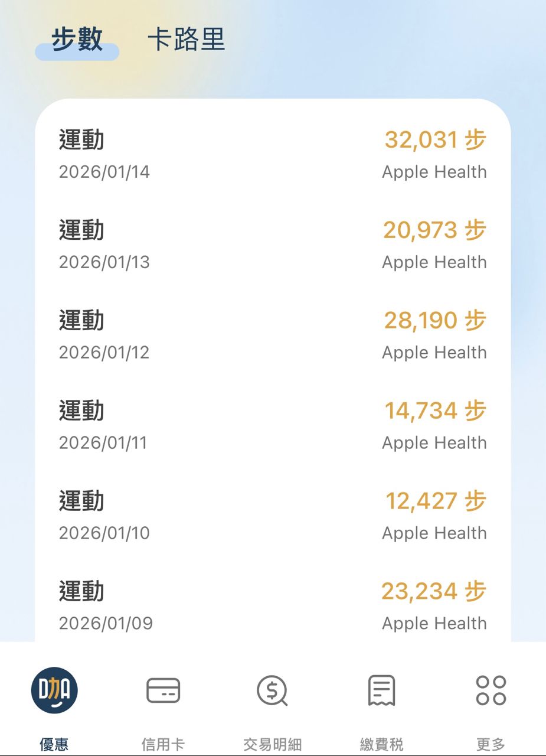Open the 更多 four-circles icon
546x756 pixels.
click(491, 690)
